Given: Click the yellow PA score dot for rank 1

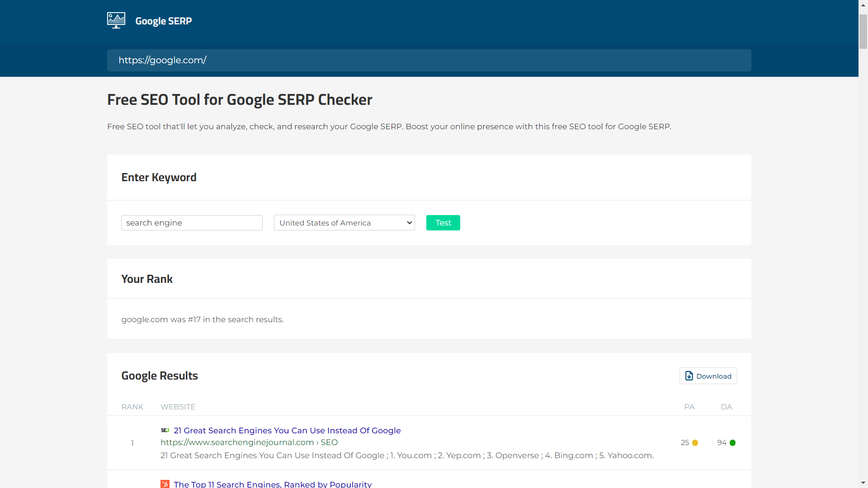Looking at the screenshot, I should [x=695, y=443].
